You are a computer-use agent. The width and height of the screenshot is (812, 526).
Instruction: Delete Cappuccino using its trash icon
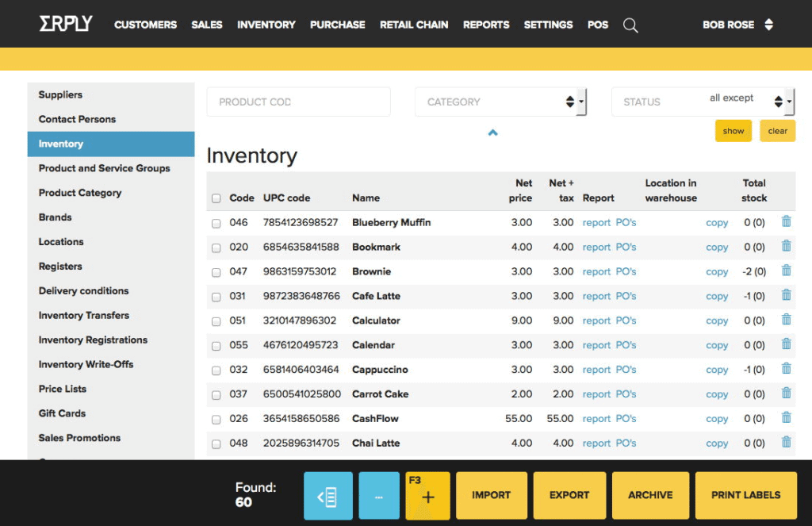[x=786, y=369]
